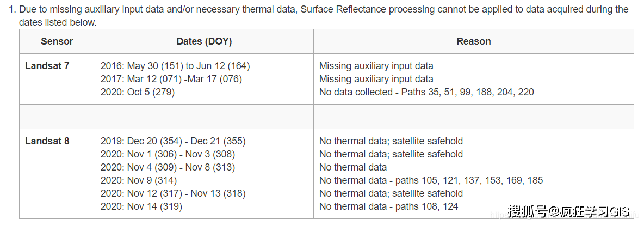
Task: Click the 2020: Nov 9 (314) date entry
Action: click(x=139, y=180)
